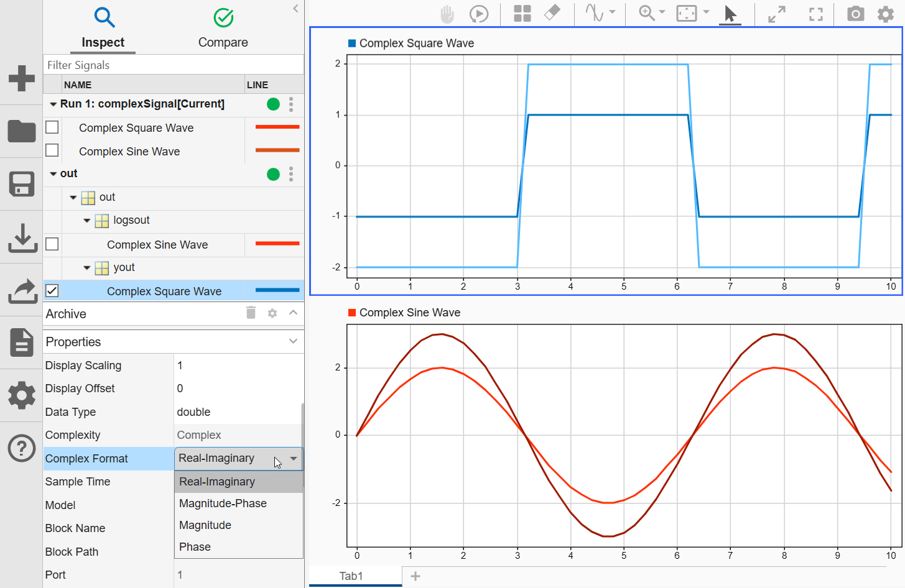Click the Filter Signals input field
Image resolution: width=905 pixels, height=588 pixels.
[x=174, y=65]
